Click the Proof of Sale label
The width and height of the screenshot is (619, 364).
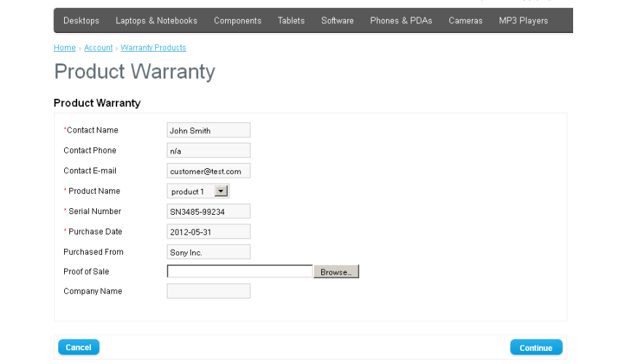pyautogui.click(x=86, y=272)
